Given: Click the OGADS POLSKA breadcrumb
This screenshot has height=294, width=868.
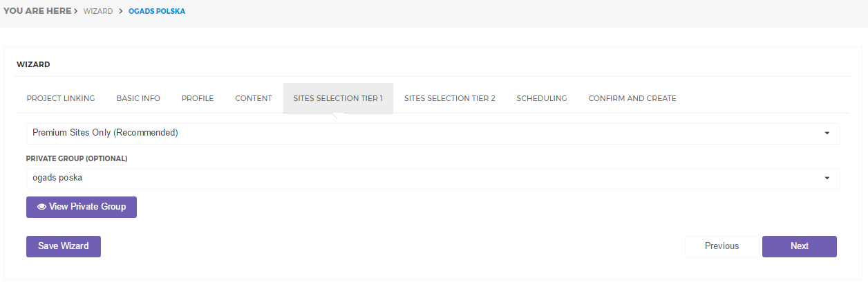Looking at the screenshot, I should pyautogui.click(x=157, y=12).
